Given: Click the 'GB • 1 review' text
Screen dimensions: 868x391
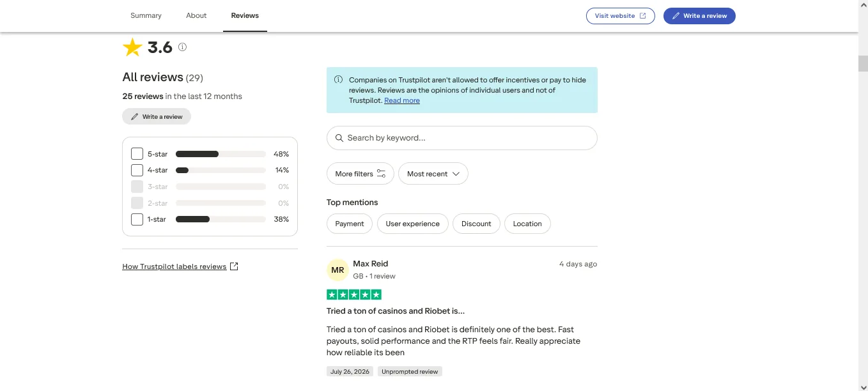Looking at the screenshot, I should click(374, 276).
